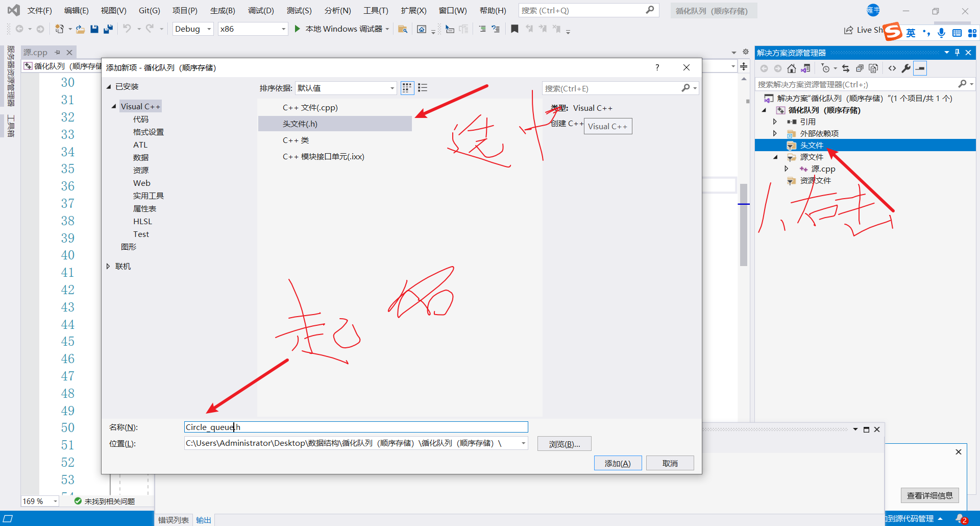Viewport: 980px width, 526px height.
Task: Click the Undo arrow icon
Action: pos(127,29)
